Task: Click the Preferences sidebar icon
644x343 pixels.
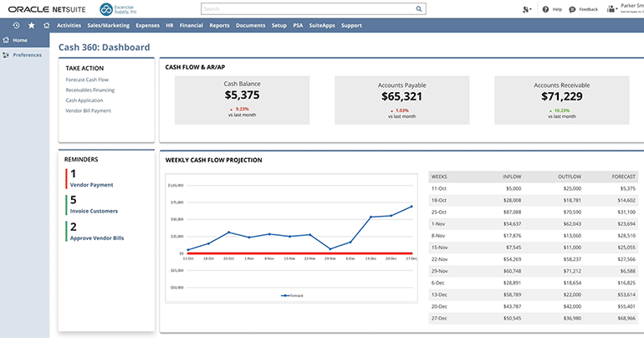Action: coord(7,55)
